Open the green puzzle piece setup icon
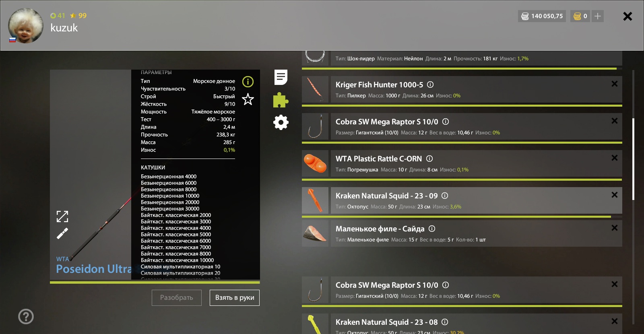644x334 pixels. click(x=281, y=100)
